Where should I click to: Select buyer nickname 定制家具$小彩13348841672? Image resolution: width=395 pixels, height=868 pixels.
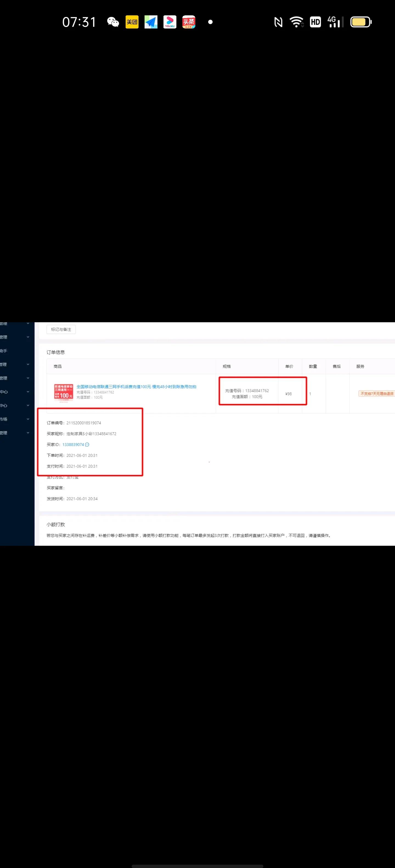pyautogui.click(x=91, y=434)
